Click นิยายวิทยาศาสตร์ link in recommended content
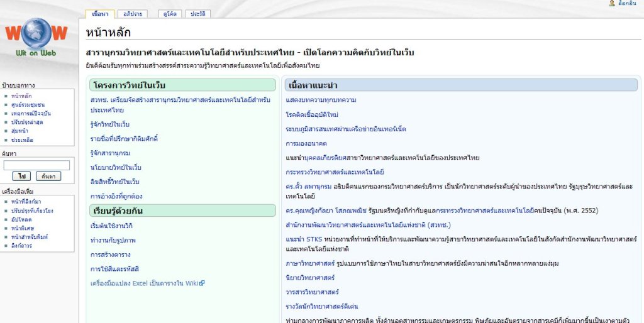The image size is (644, 323). point(310,277)
